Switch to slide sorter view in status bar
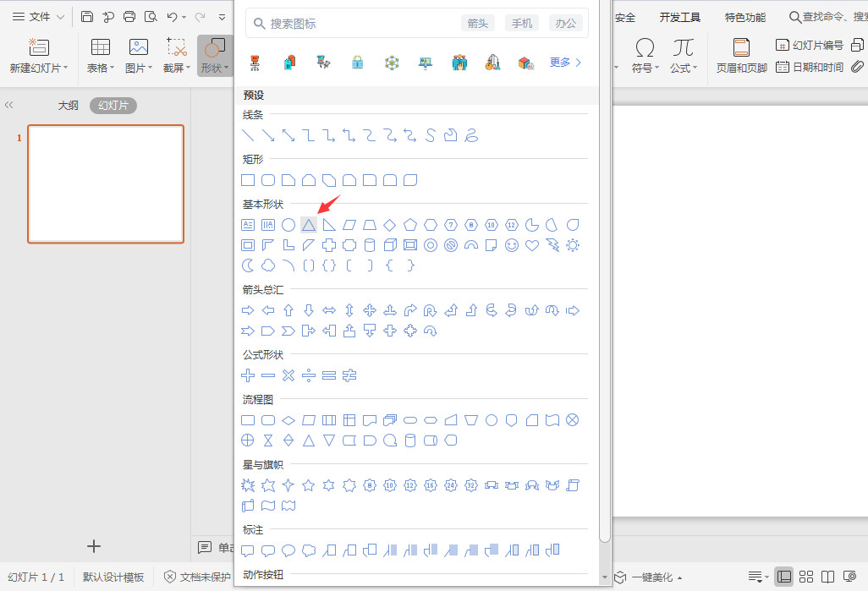The height and width of the screenshot is (591, 868). click(x=806, y=577)
